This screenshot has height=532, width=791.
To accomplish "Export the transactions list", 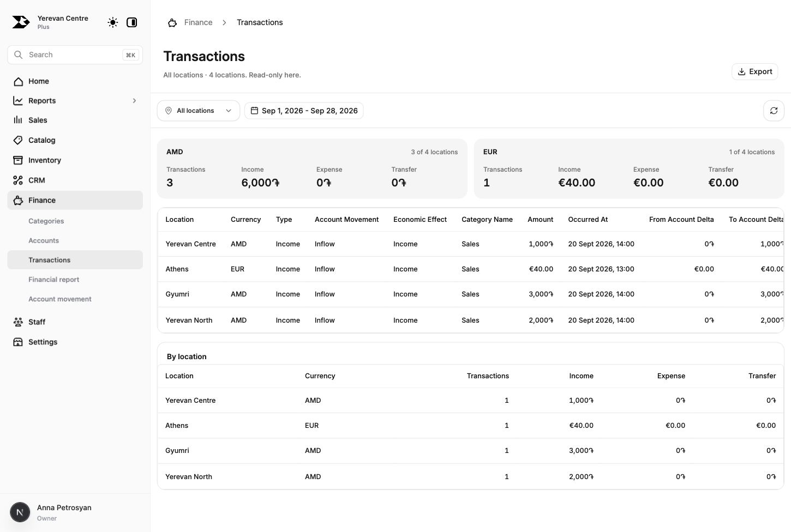I will (754, 71).
